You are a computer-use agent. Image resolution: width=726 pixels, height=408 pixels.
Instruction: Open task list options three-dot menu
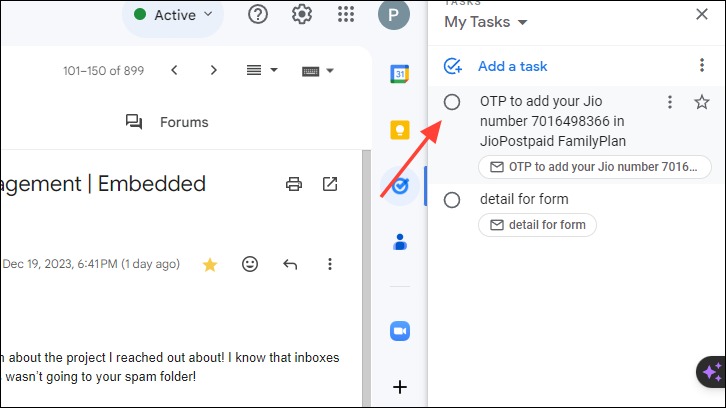coord(702,65)
